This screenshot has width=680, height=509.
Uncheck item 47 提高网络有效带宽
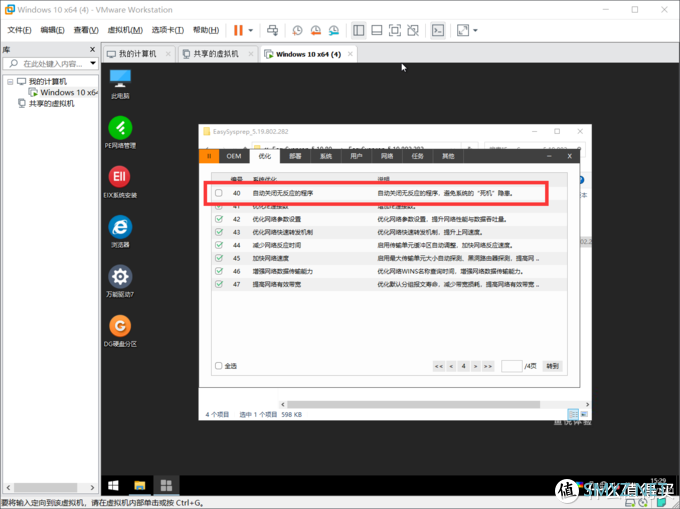point(219,284)
